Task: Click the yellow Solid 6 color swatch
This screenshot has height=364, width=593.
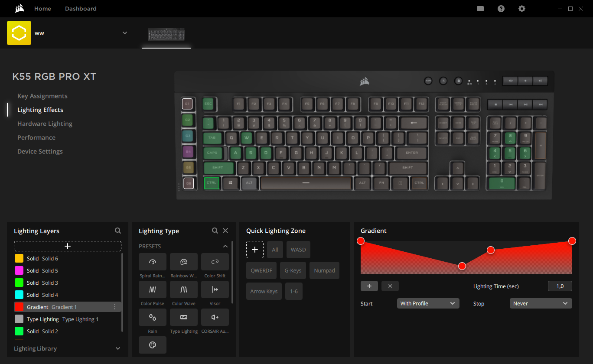Action: point(19,258)
